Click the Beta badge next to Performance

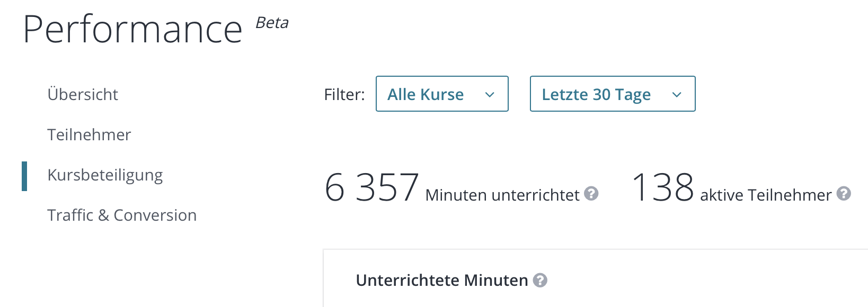[x=271, y=23]
